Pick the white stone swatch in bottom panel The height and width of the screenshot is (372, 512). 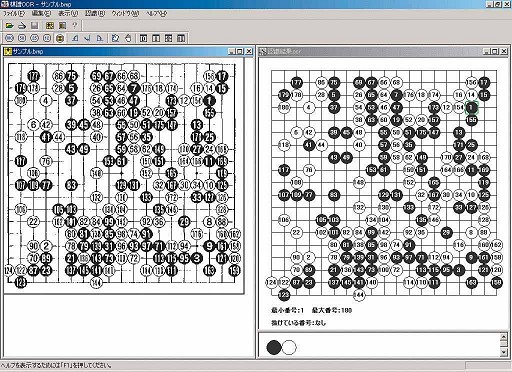pyautogui.click(x=289, y=347)
